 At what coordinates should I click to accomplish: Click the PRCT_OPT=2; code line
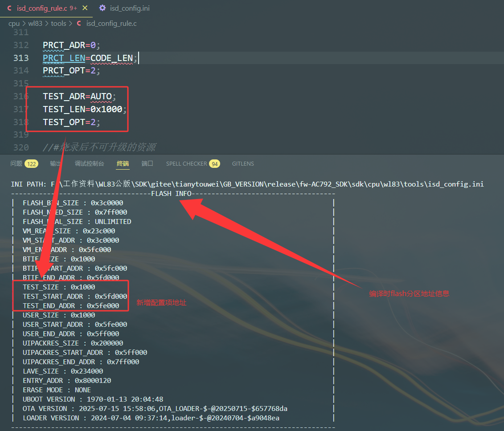(x=71, y=70)
